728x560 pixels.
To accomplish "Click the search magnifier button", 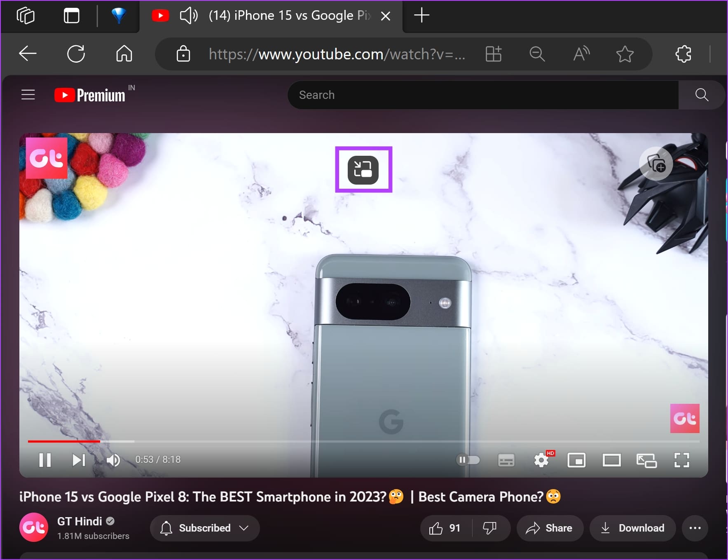I will coord(702,95).
